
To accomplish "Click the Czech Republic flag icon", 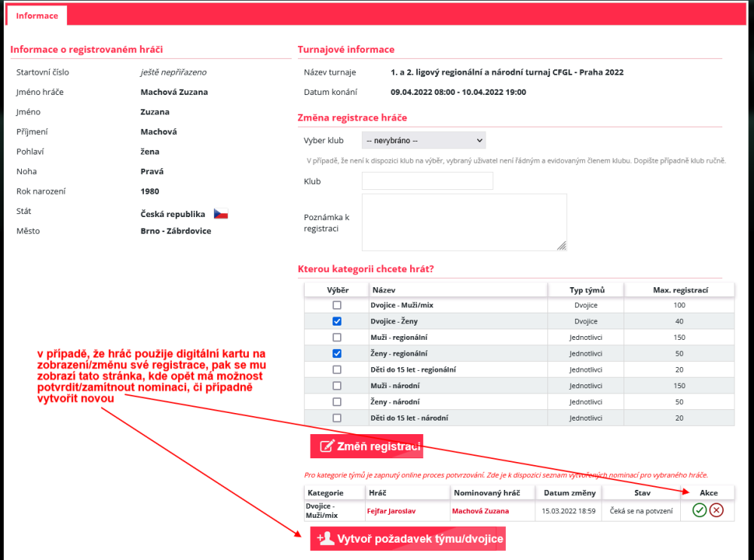I will 221,214.
